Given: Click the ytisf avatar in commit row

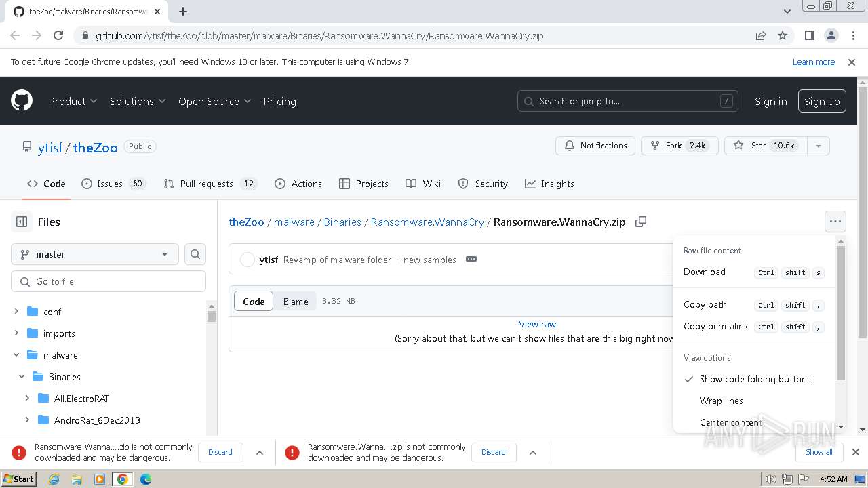Looking at the screenshot, I should (x=248, y=260).
